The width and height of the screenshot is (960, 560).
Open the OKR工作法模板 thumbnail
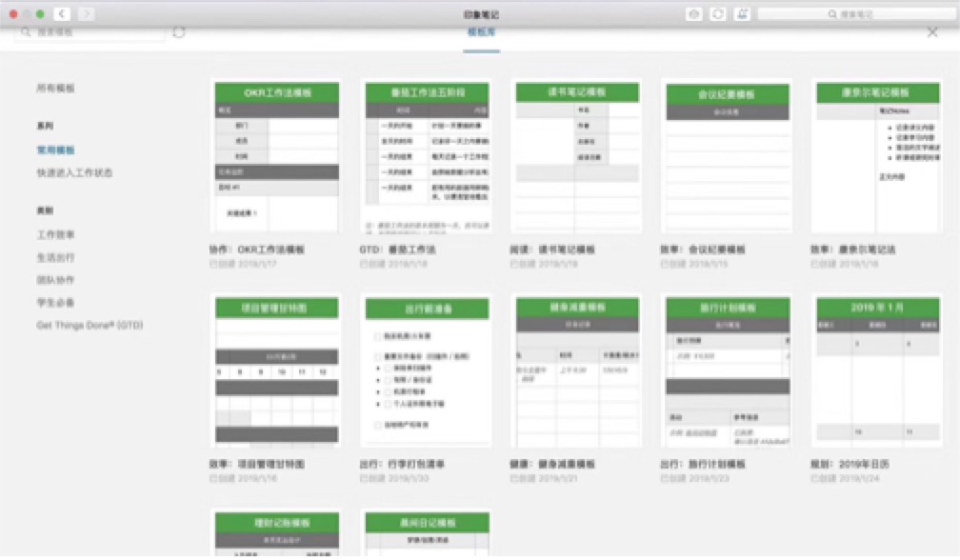tap(277, 156)
